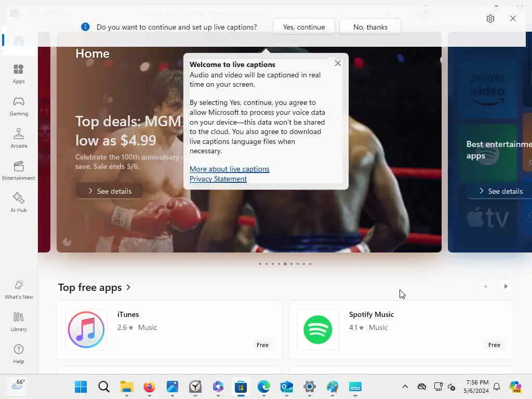Viewport: 532px width, 399px height.
Task: Click See details on MGM deals banner
Action: tap(109, 191)
